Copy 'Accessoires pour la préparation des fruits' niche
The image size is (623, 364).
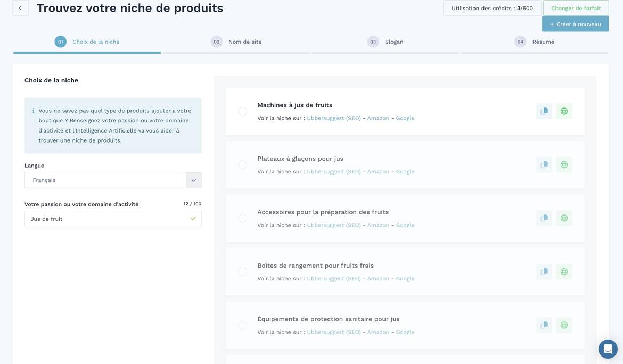point(544,218)
